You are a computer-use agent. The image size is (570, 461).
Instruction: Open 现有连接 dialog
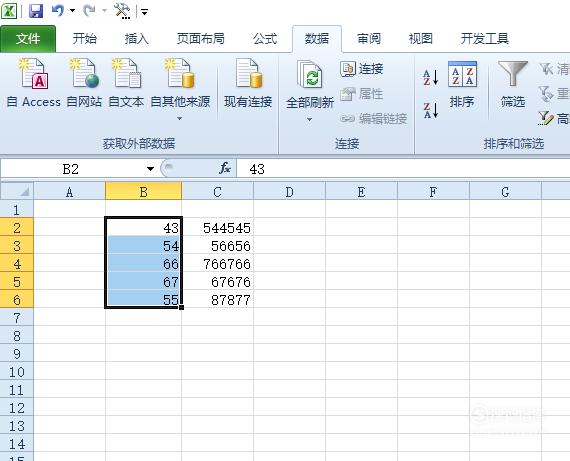pyautogui.click(x=248, y=84)
